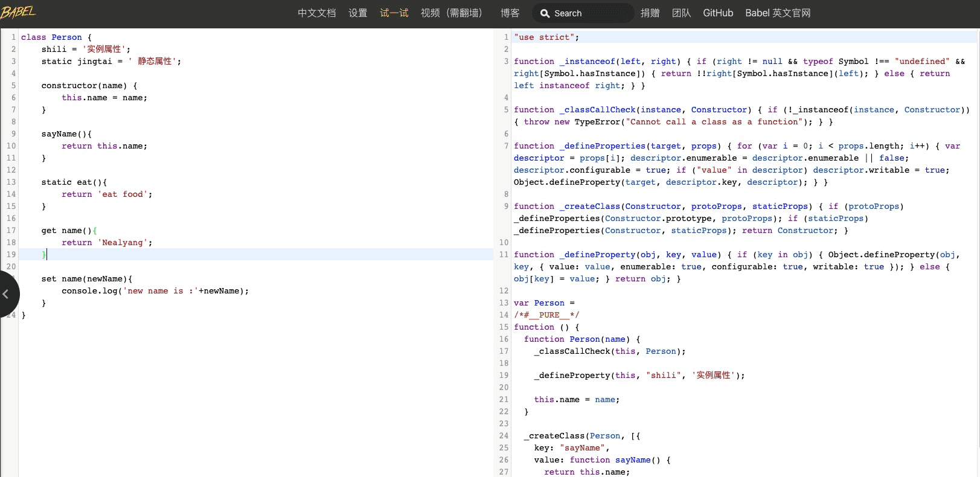980x477 pixels.
Task: Go to the 博客 blog page
Action: pos(510,13)
